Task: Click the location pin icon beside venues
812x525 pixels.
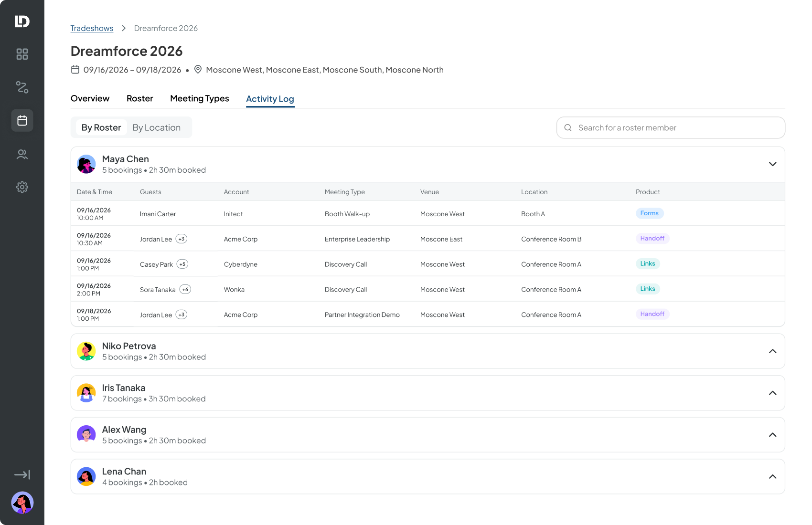Action: pyautogui.click(x=198, y=70)
